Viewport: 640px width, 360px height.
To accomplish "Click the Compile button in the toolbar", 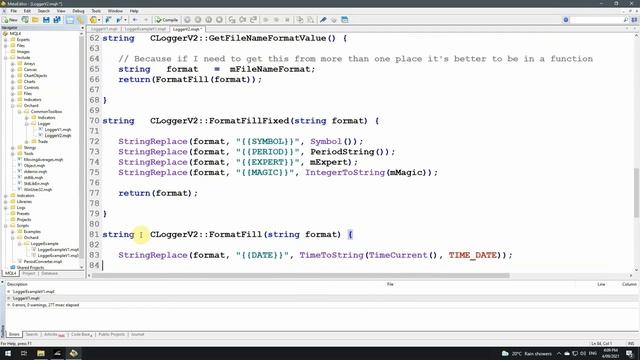I will (167, 20).
